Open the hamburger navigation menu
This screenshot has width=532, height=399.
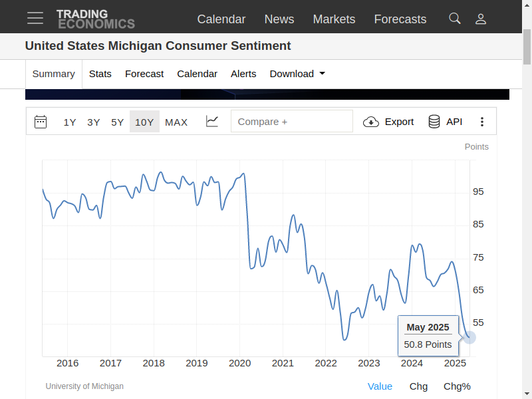[x=35, y=18]
